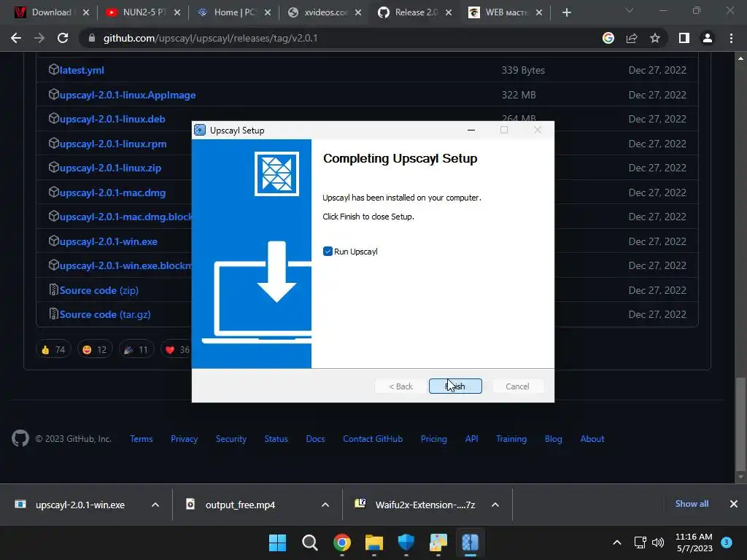The width and height of the screenshot is (747, 560).
Task: Download upscayl-2.0.1-linux.rpm
Action: coord(113,144)
